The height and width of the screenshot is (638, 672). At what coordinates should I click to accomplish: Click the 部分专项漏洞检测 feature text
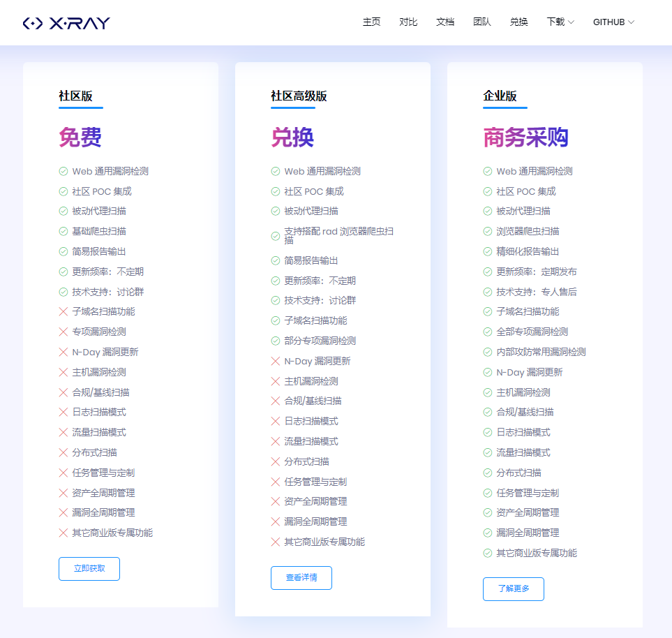(320, 341)
